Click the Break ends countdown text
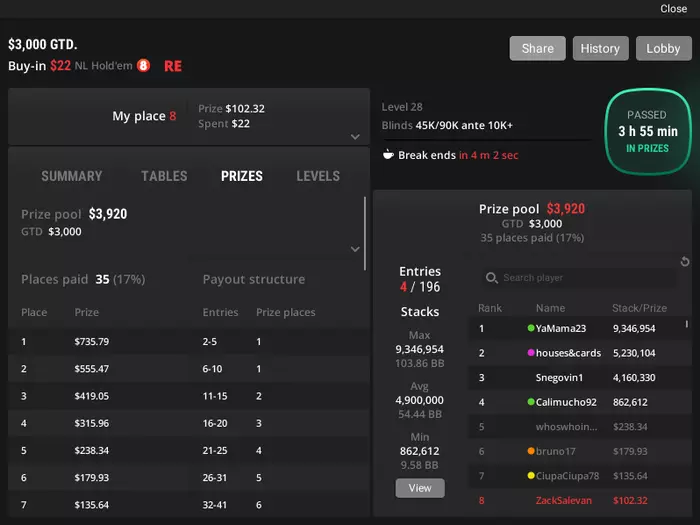Screen dimensions: 700x525 tap(458, 155)
